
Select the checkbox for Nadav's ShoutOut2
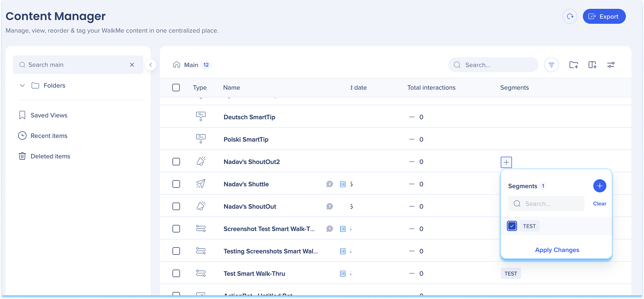[x=176, y=162]
